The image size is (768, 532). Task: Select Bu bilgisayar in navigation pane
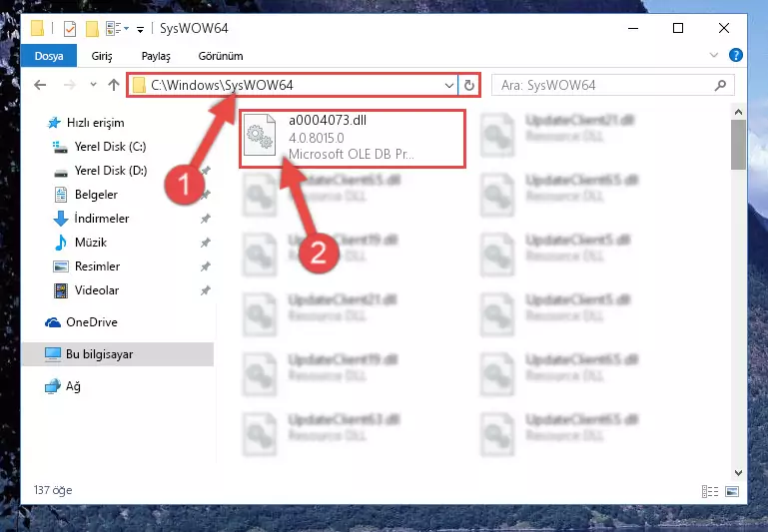click(x=118, y=354)
